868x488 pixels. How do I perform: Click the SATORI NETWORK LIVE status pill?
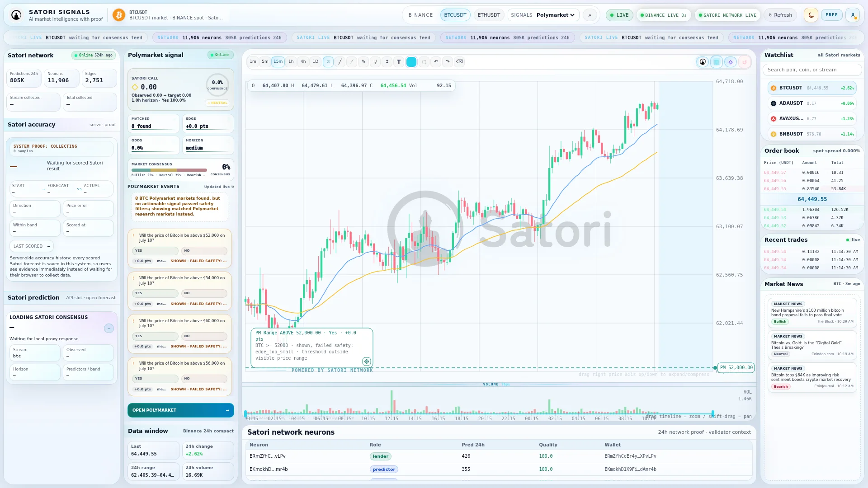tap(727, 15)
